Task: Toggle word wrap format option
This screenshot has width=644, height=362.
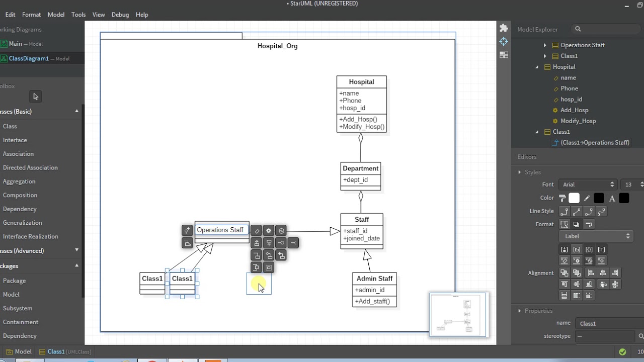Action: (x=589, y=224)
